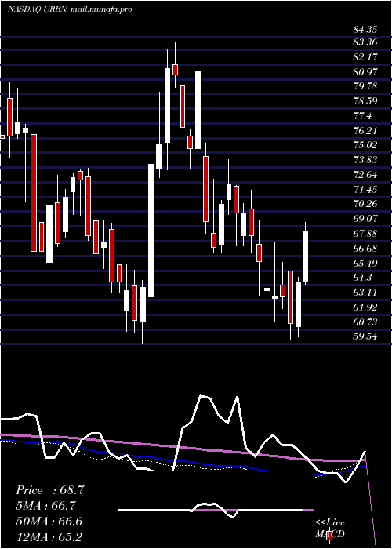Screen dimensions: 392x549
Task: Click the 84.35 price axis label
Action: click(365, 30)
